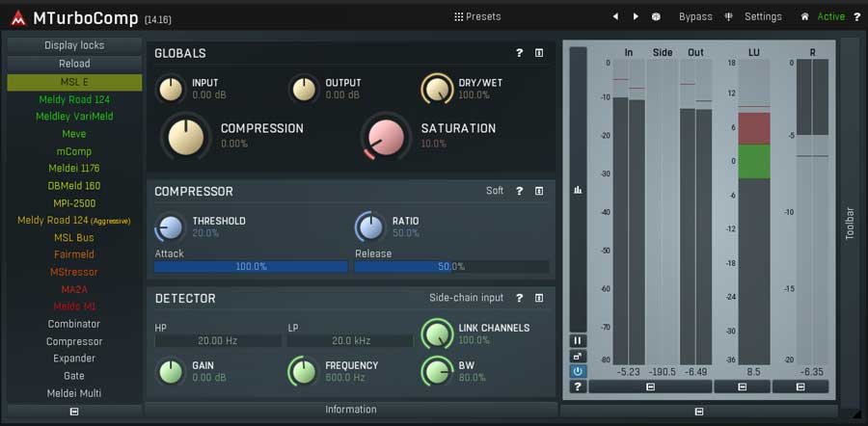Image resolution: width=868 pixels, height=426 pixels.
Task: Select Meldley VariMeld device
Action: (x=74, y=117)
